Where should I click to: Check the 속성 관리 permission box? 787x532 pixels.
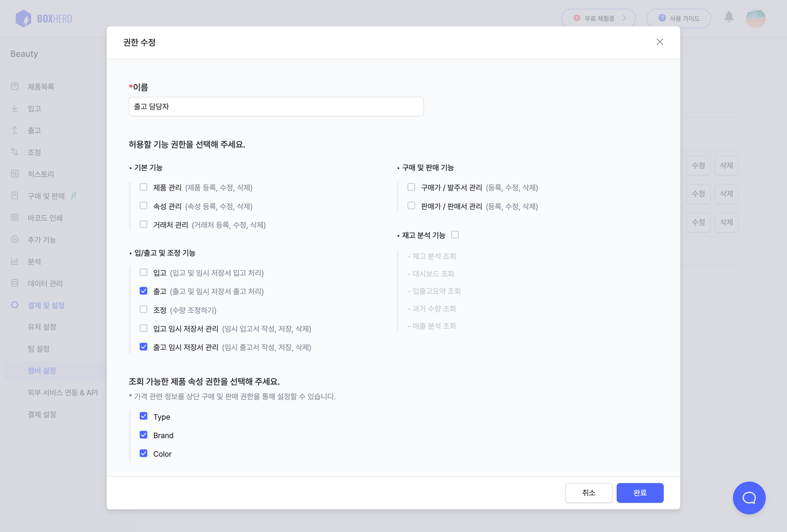coord(144,206)
